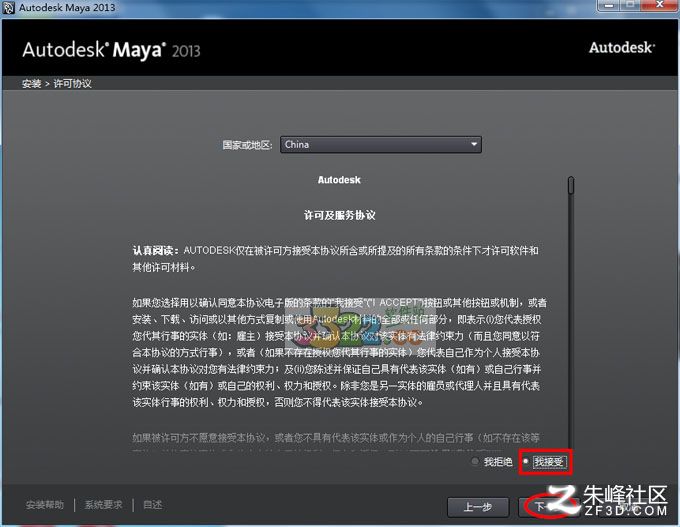Open the 系统要求 system requirements link
The image size is (680, 527).
click(103, 504)
